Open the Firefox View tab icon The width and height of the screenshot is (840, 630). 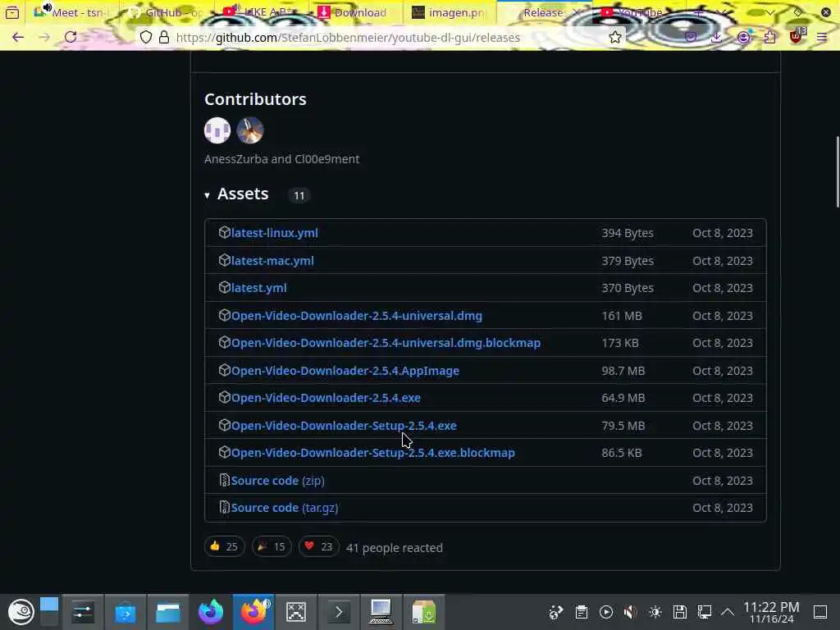point(11,11)
